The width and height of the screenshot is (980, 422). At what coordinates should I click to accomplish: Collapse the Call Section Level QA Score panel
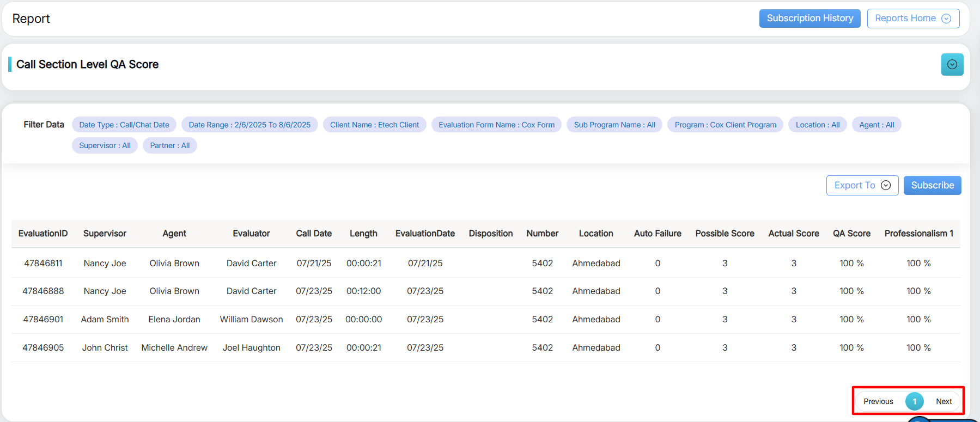952,64
